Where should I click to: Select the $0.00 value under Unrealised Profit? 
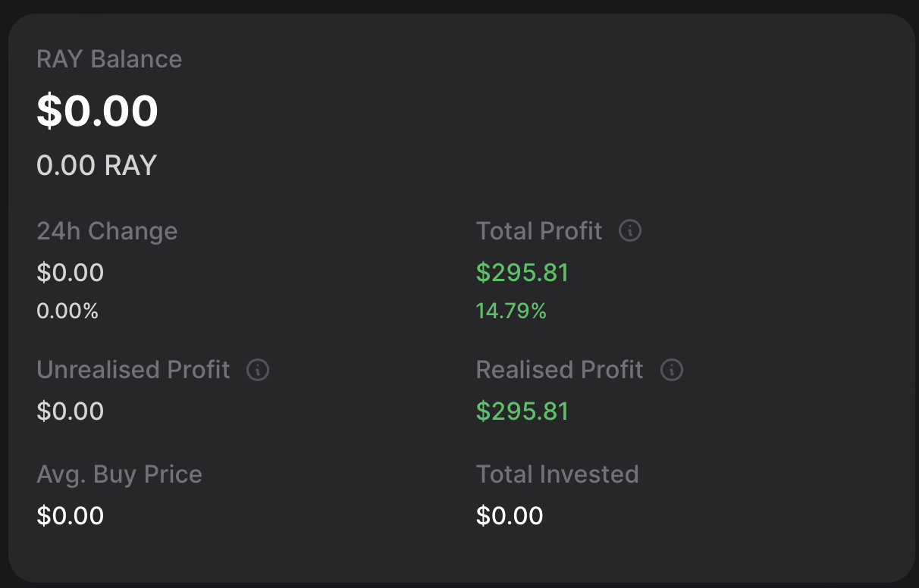point(70,411)
